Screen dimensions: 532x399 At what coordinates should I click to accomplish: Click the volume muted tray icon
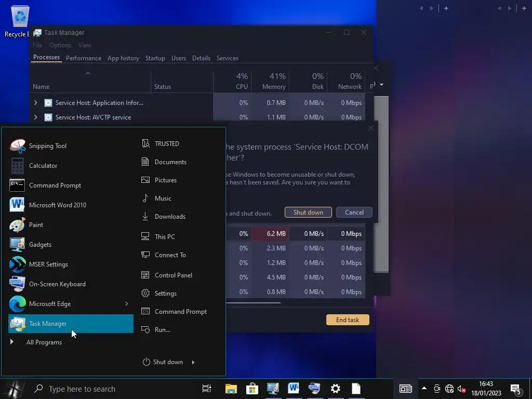[x=461, y=389]
